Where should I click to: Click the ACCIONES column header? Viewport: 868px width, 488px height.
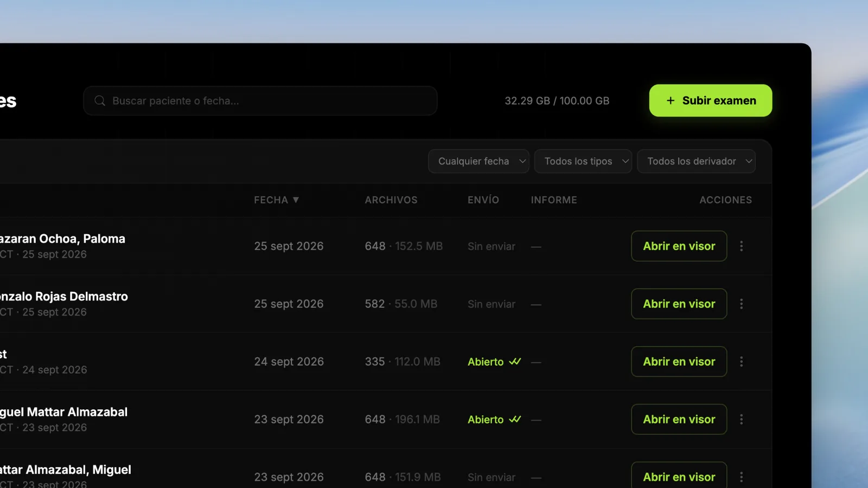click(x=726, y=200)
